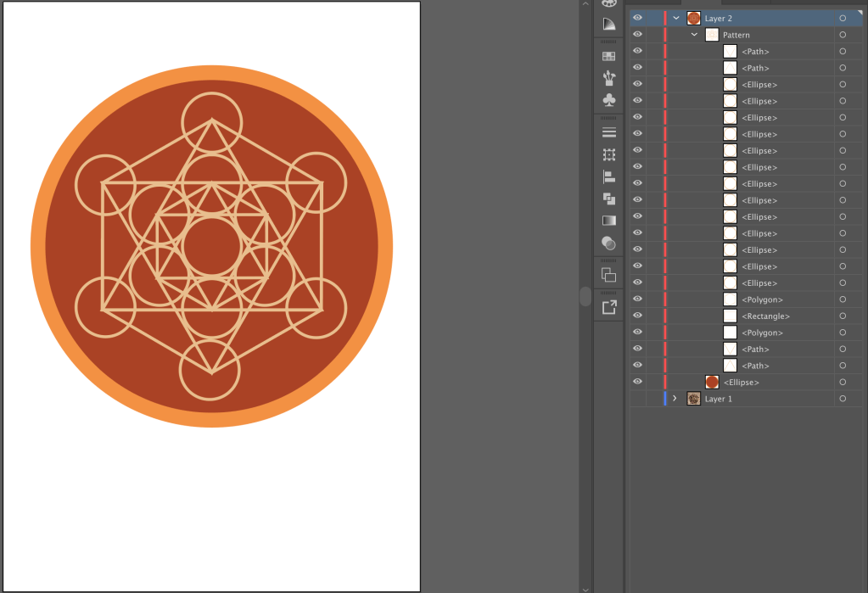
Task: Collapse Layer 2 with its chevron
Action: click(x=676, y=18)
